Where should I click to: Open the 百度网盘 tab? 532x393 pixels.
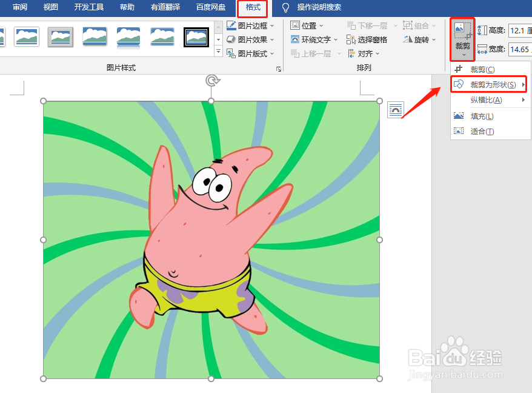[211, 7]
